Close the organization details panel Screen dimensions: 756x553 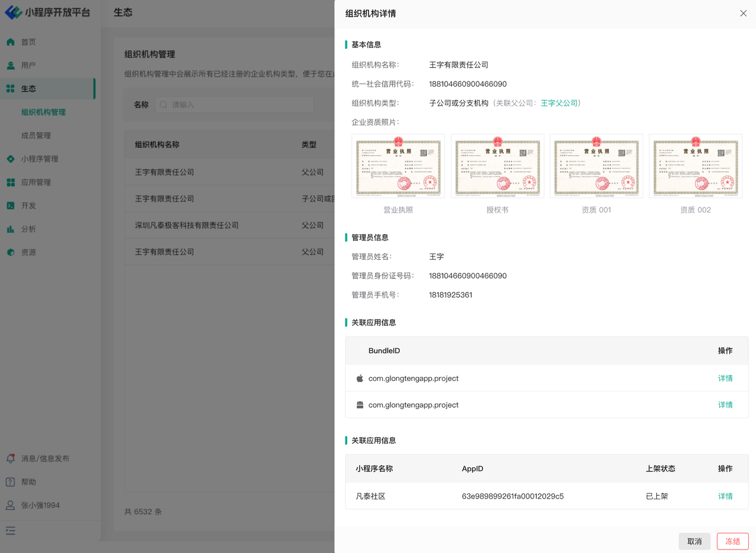[x=743, y=14]
